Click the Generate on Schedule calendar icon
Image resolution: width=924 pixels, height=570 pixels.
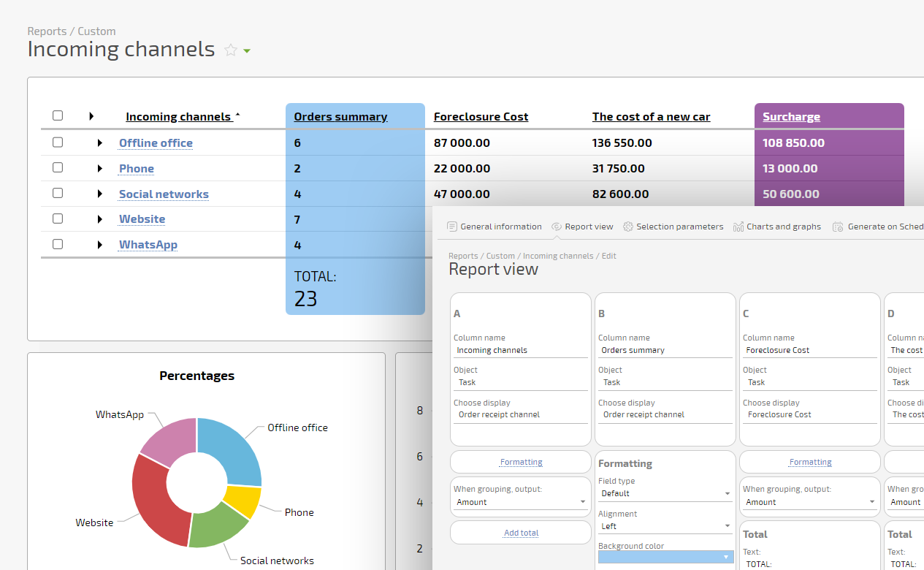coord(838,227)
